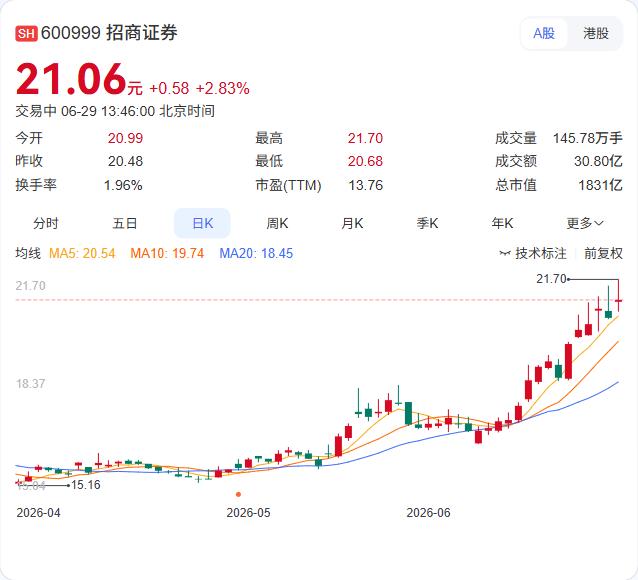Click 换手率 value 1.96%
Image resolution: width=638 pixels, height=580 pixels.
[x=123, y=186]
